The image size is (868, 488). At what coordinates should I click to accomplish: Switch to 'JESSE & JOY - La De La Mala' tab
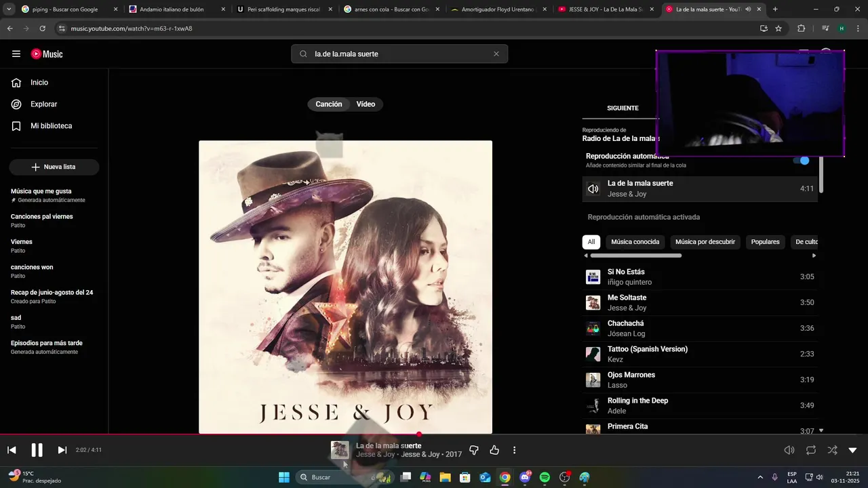coord(607,9)
